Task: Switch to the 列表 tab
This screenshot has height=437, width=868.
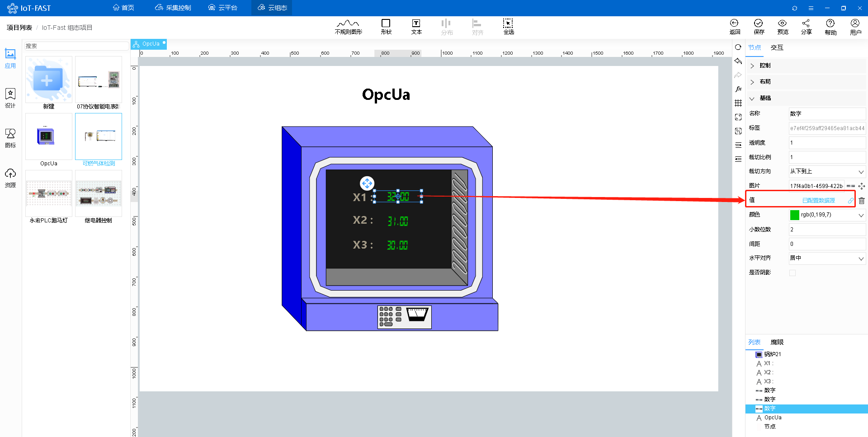Action: [754, 343]
